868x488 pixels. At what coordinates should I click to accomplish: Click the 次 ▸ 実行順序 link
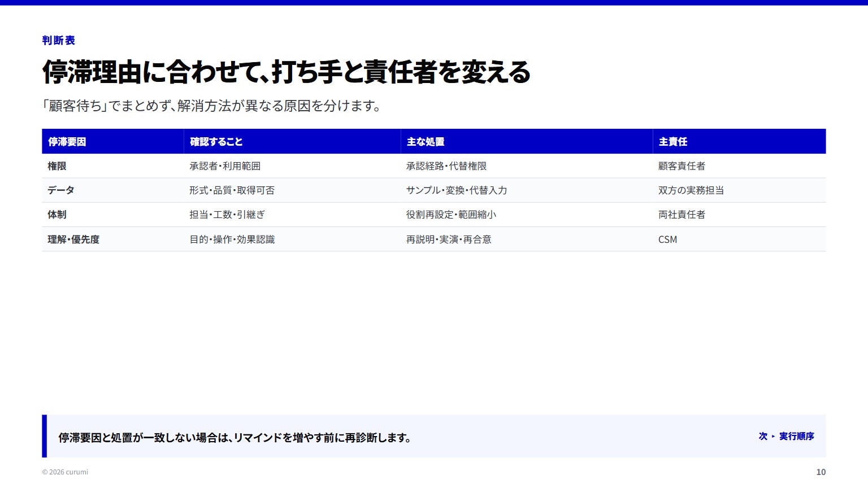(786, 436)
